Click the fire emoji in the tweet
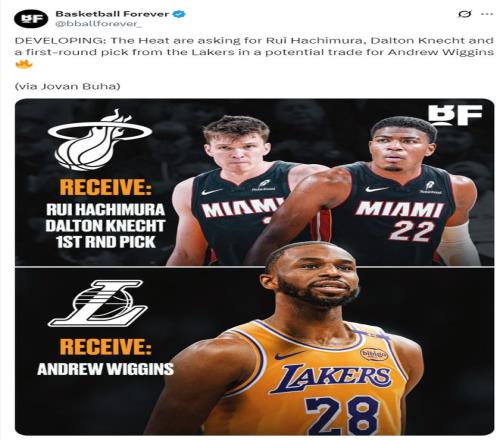The height and width of the screenshot is (440, 500). point(24,64)
